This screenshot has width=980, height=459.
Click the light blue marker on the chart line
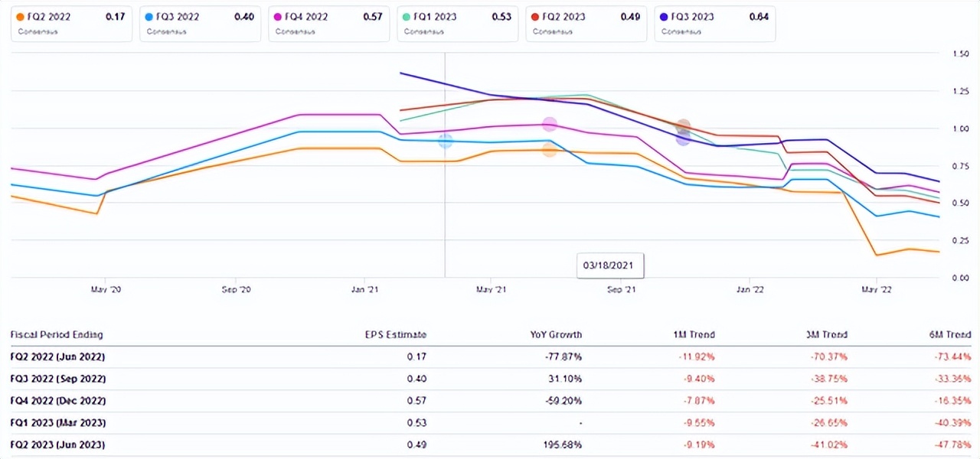[x=445, y=141]
